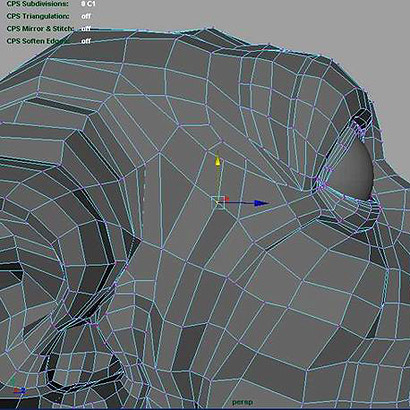Grab the yellow Y-axis move arrow

(x=218, y=161)
